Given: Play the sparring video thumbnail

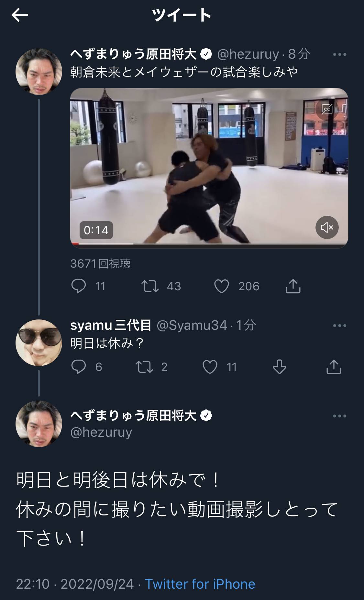Looking at the screenshot, I should point(209,165).
